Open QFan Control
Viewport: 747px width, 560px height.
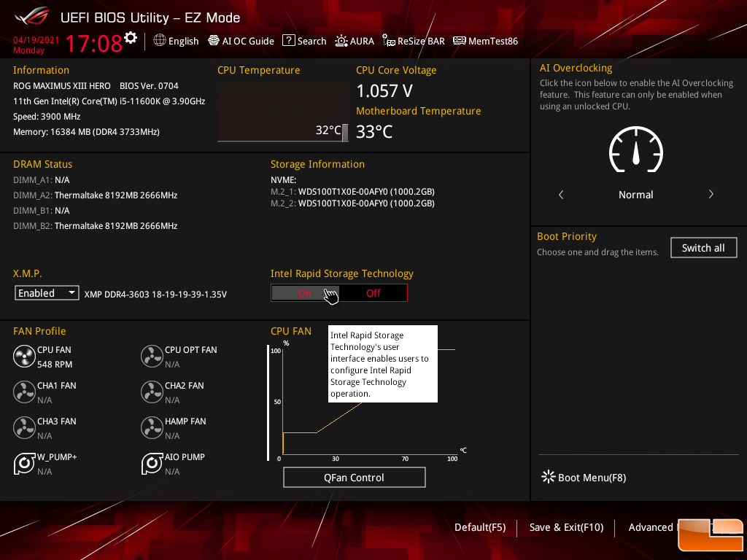(354, 477)
